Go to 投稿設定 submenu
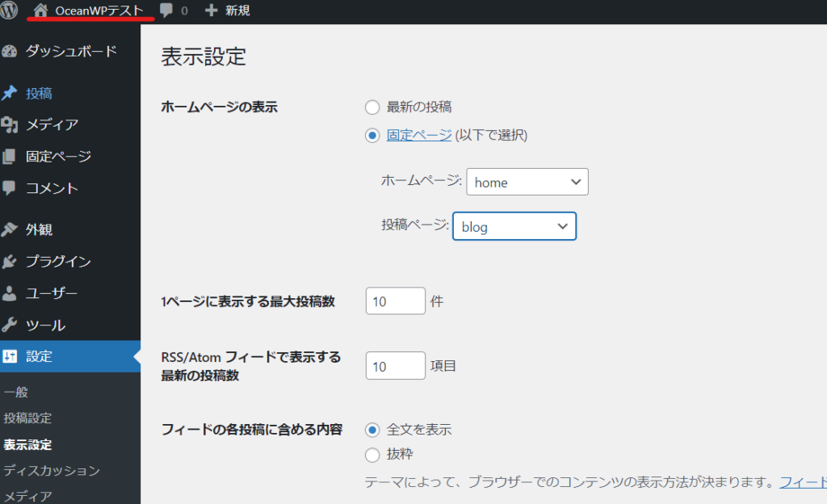This screenshot has width=827, height=504. coord(27,418)
